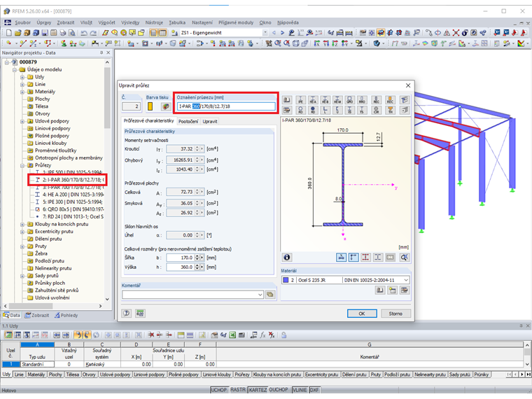
Task: Open the Komentář combo box dropdown
Action: click(x=260, y=295)
